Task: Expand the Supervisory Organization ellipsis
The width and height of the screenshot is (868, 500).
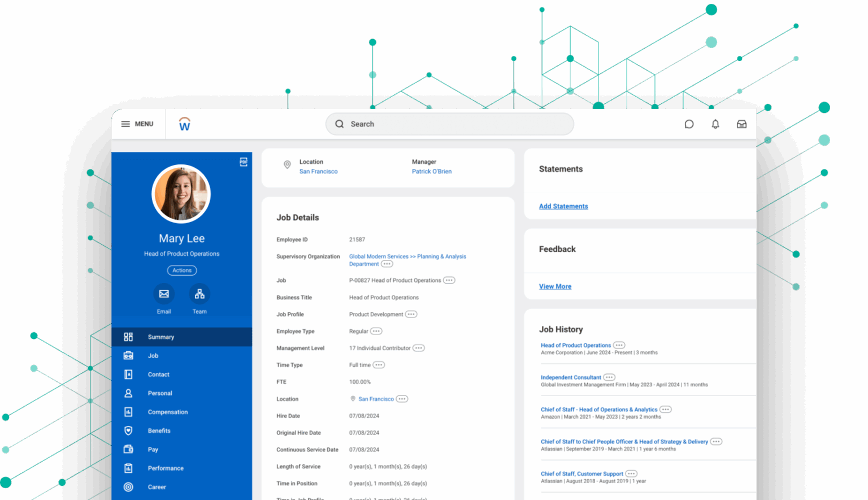Action: click(x=386, y=264)
